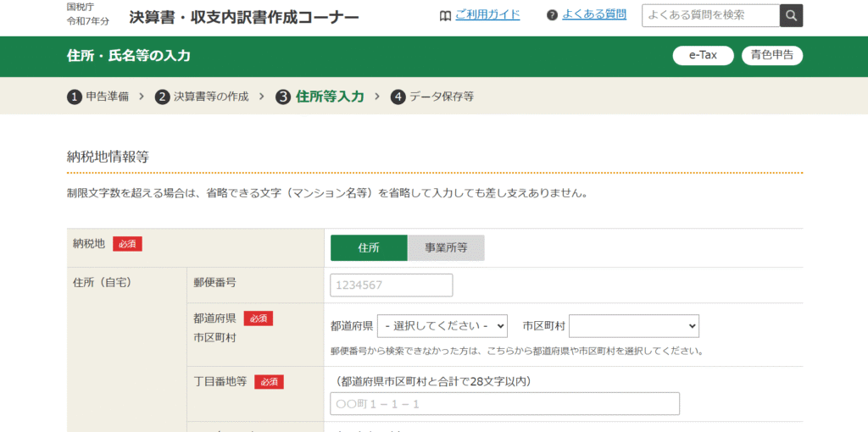868x432 pixels.
Task: Click step 1 circle icon for 申告準備
Action: (75, 97)
